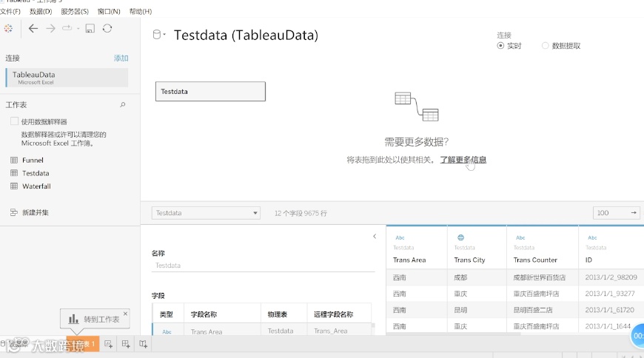Click the new story tab icon
The height and width of the screenshot is (358, 644).
tap(143, 344)
